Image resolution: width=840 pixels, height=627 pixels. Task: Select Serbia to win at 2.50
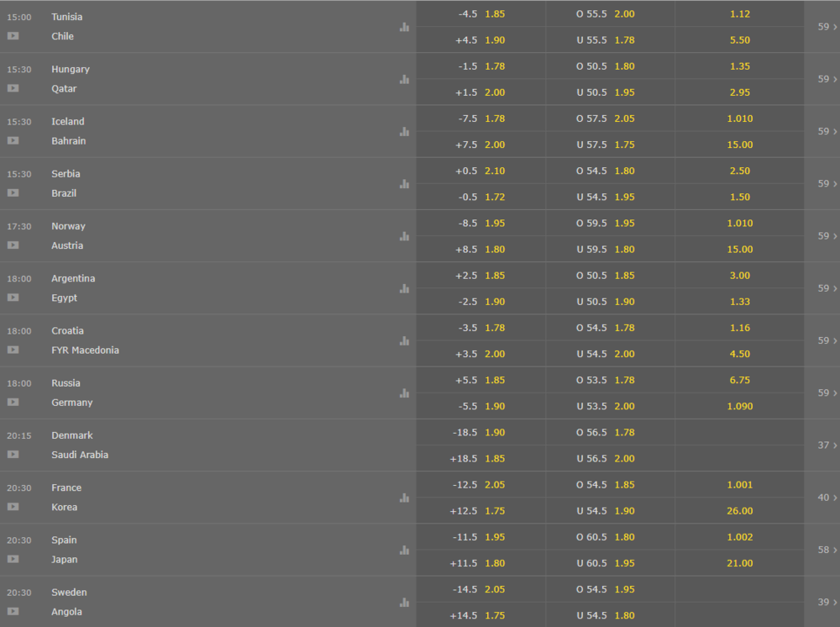click(740, 171)
